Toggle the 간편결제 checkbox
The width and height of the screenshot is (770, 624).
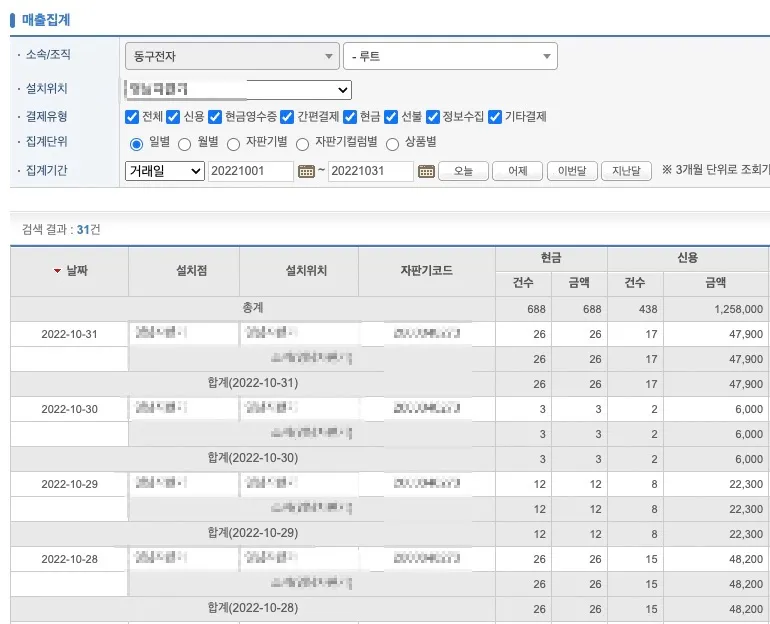287,117
